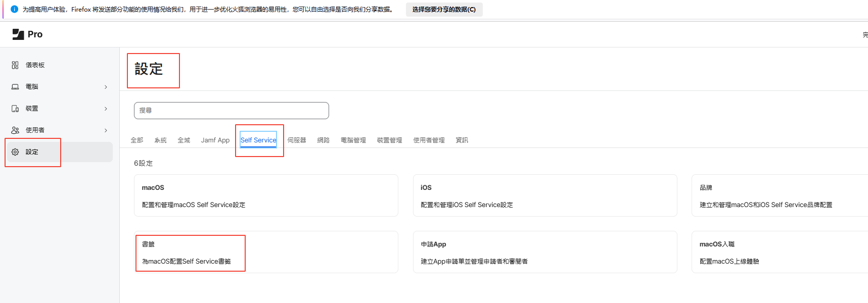Open 設定 in the sidebar

point(60,152)
